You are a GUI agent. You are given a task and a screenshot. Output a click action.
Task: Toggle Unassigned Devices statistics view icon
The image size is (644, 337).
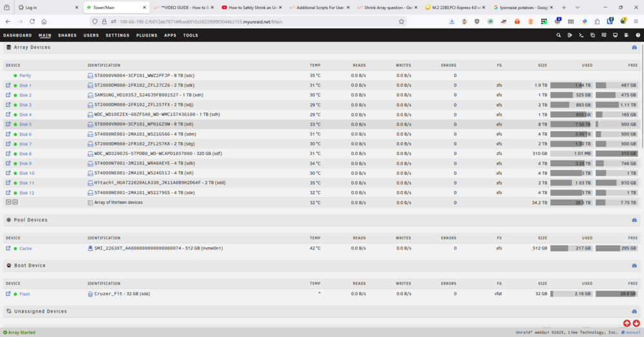point(634,311)
